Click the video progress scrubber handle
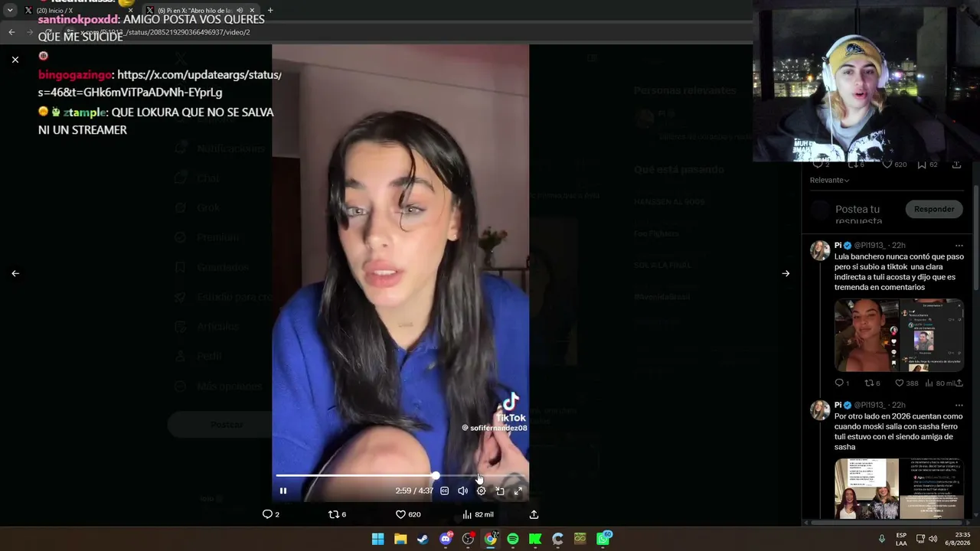 click(436, 476)
